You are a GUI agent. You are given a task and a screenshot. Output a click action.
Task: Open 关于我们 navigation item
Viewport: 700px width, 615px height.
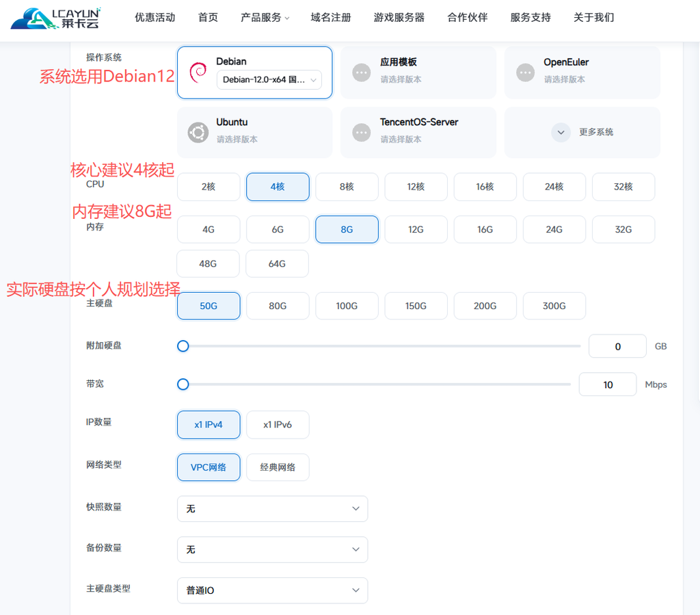click(x=594, y=17)
